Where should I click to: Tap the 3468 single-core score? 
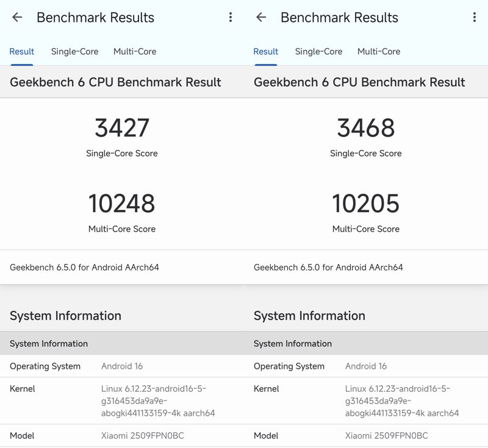[366, 128]
